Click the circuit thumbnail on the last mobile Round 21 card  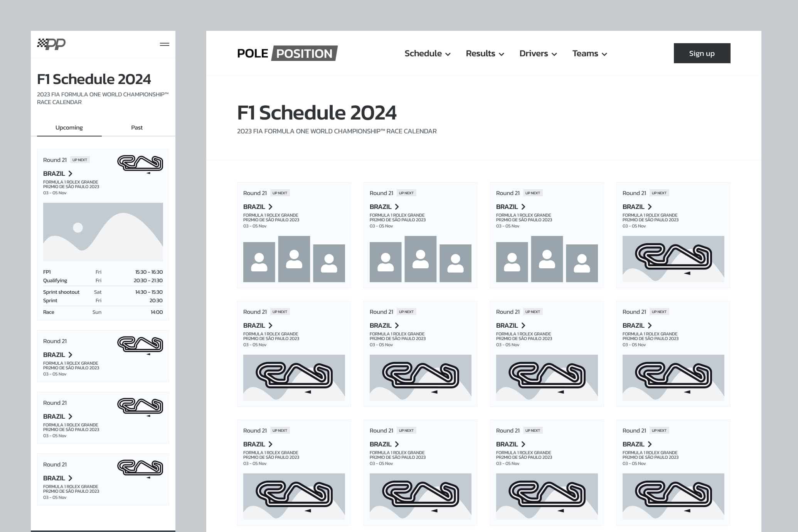pos(140,468)
